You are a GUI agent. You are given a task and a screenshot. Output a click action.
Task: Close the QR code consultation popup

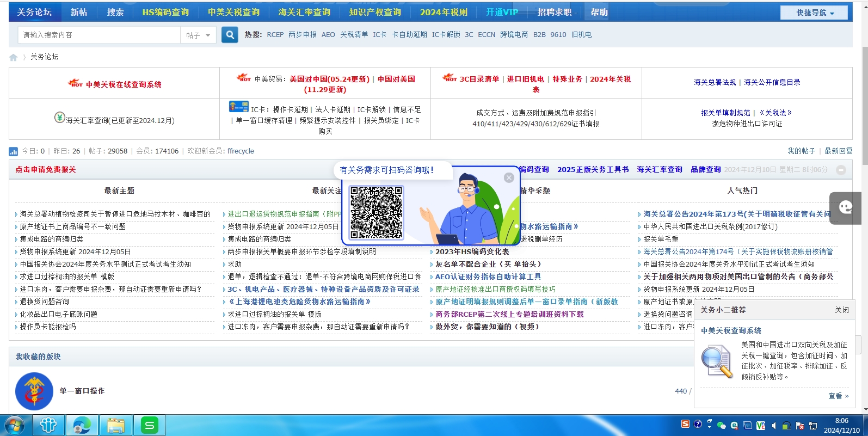(509, 177)
